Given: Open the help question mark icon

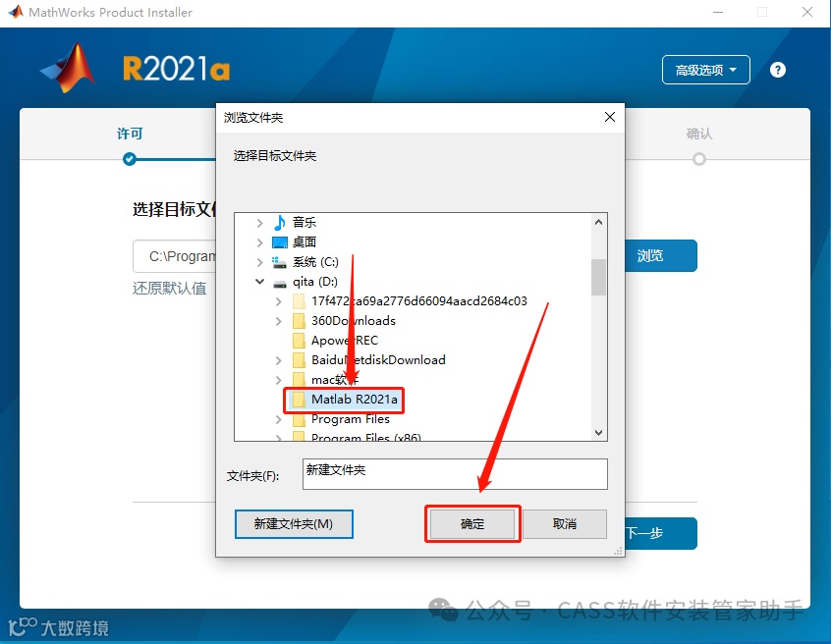Looking at the screenshot, I should 778,70.
